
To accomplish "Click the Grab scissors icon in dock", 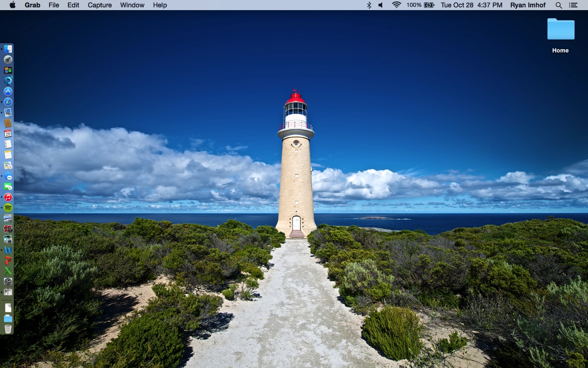I will click(8, 292).
